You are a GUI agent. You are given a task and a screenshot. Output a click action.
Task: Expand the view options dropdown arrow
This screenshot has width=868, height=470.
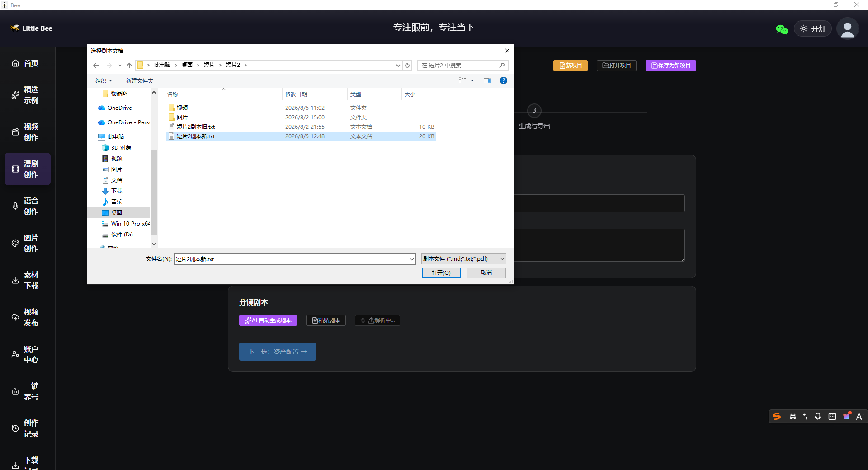click(x=472, y=80)
